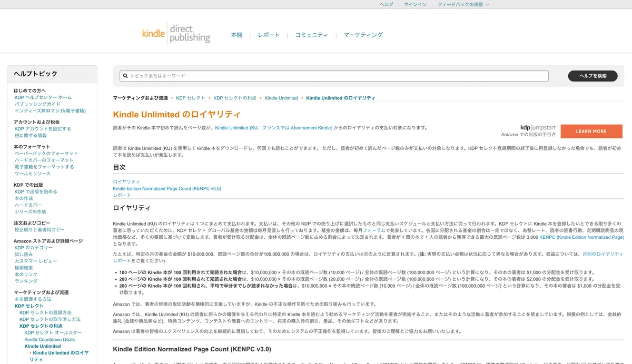This screenshot has width=632, height=364.
Task: Open KDP で出版を始める sidebar link
Action: pyautogui.click(x=36, y=191)
